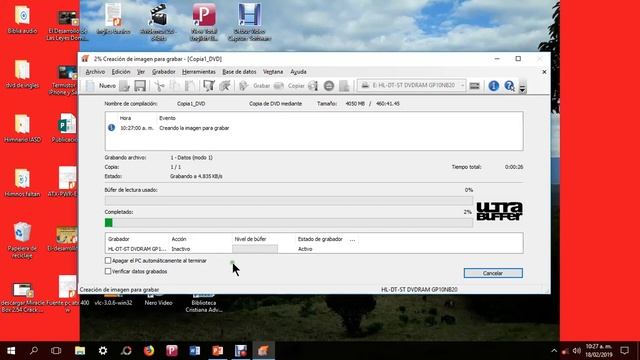
Task: Click the Grabar burn toolbar button
Action: pos(255,86)
